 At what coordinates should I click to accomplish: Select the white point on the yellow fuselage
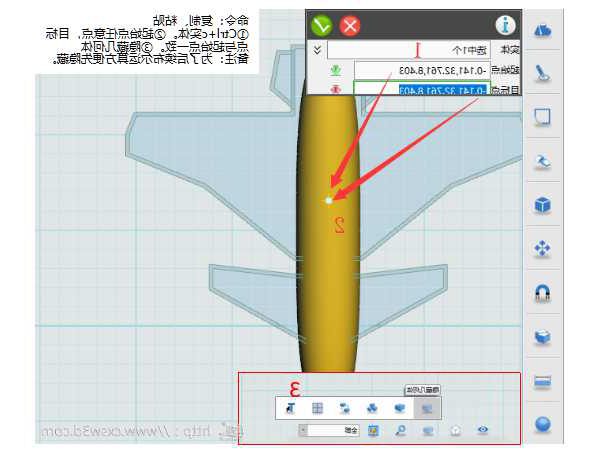(328, 200)
